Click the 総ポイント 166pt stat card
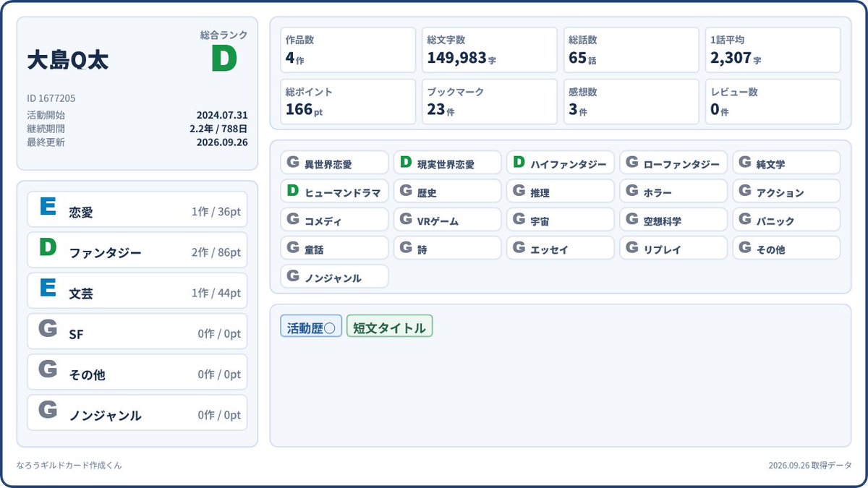Viewport: 868px width, 488px height. [348, 102]
